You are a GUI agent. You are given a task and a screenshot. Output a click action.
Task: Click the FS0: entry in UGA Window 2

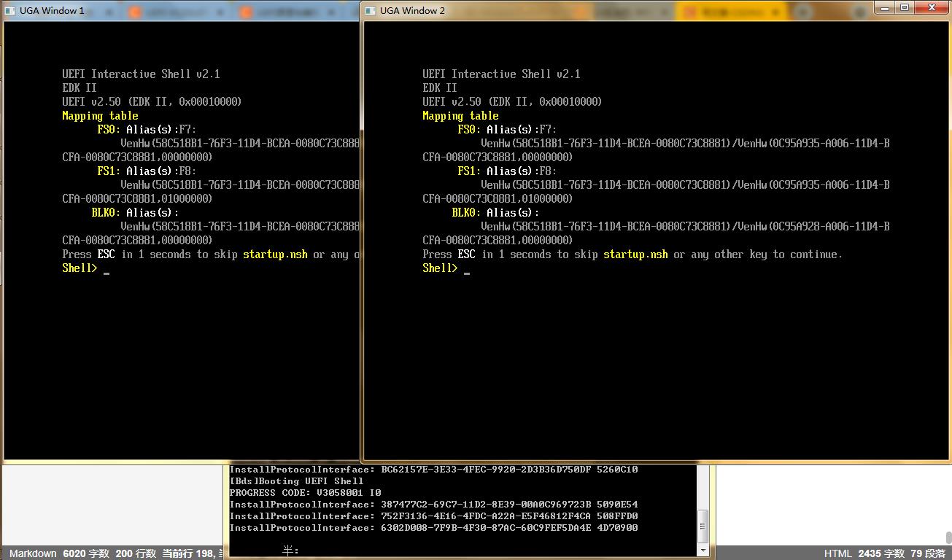(x=469, y=130)
